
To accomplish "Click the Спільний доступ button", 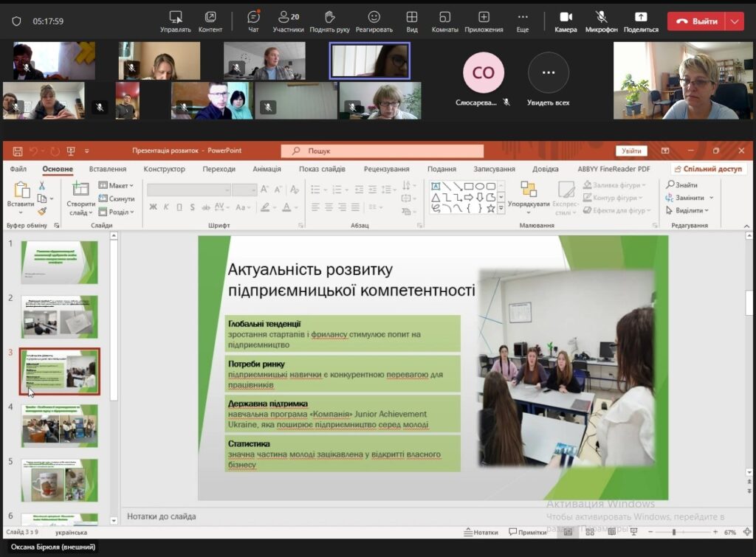I will coord(708,169).
